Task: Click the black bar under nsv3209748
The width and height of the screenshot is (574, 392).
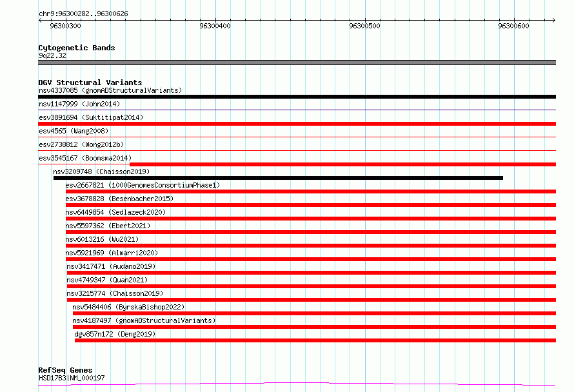Action: [278, 178]
